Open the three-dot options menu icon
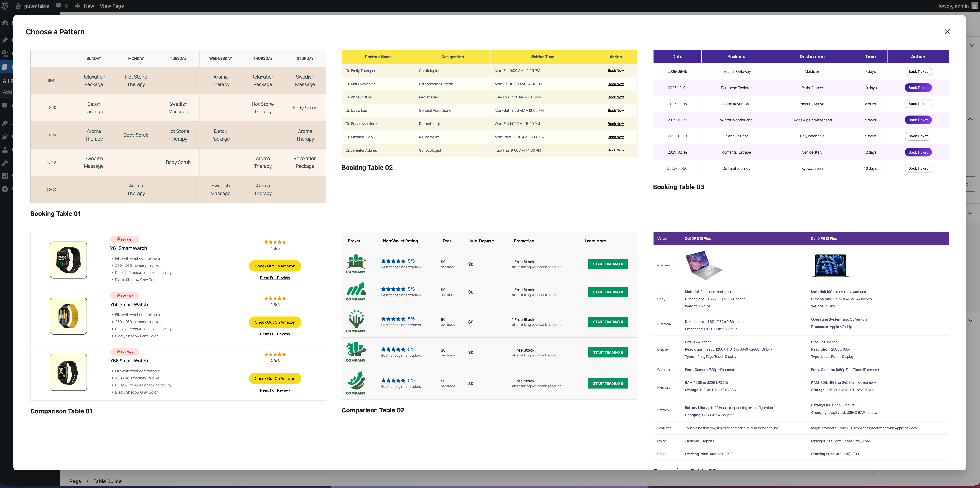The width and height of the screenshot is (980, 488). point(972,24)
